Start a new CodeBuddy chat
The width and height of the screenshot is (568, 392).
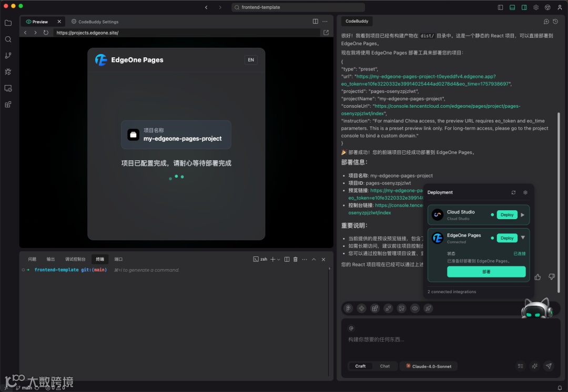546,22
